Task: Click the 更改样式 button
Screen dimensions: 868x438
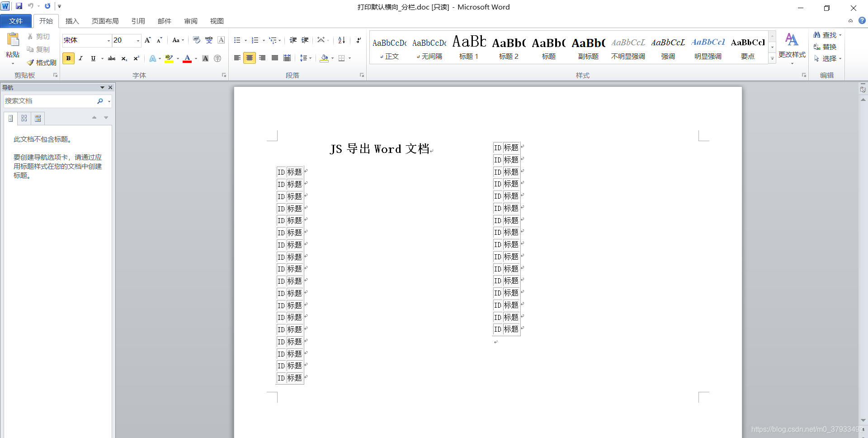Action: tap(792, 48)
